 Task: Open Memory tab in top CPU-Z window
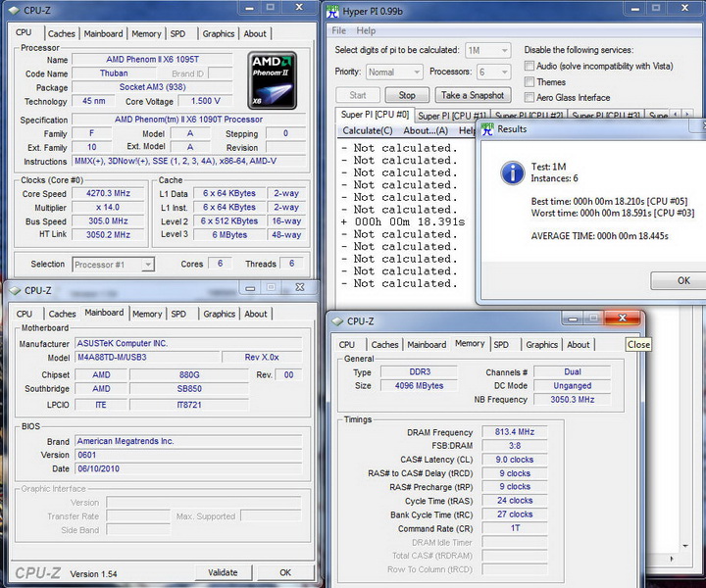pos(146,33)
